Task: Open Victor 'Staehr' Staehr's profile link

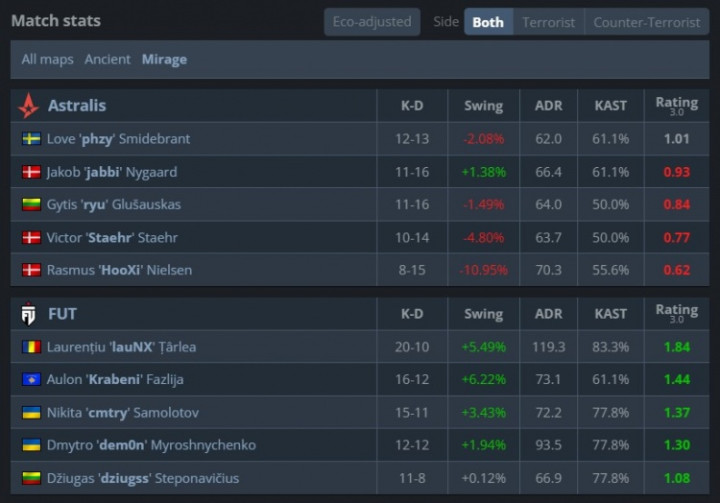Action: pos(111,238)
